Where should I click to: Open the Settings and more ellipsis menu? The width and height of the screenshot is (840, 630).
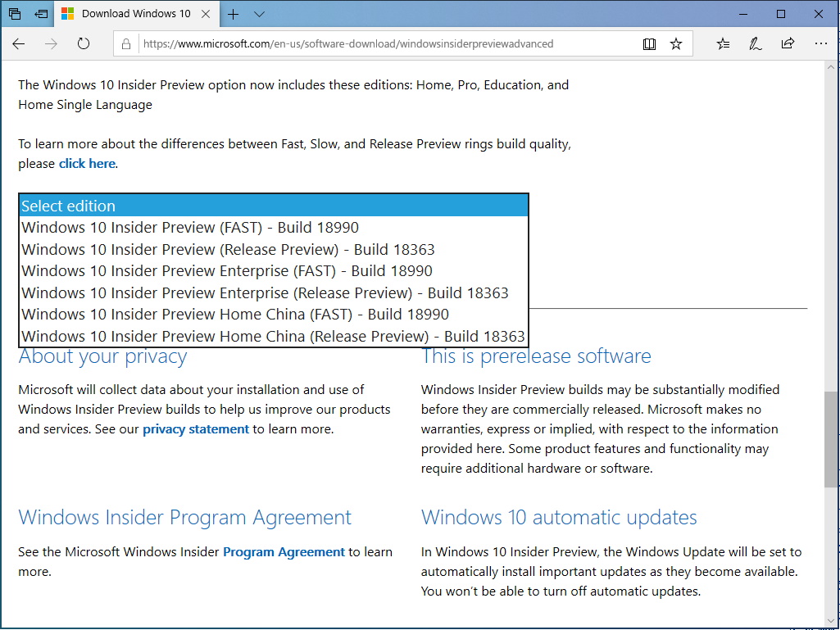(x=821, y=44)
